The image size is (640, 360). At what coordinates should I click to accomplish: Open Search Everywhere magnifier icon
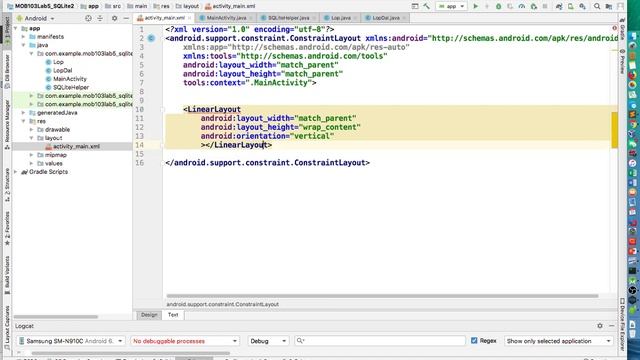(x=597, y=6)
